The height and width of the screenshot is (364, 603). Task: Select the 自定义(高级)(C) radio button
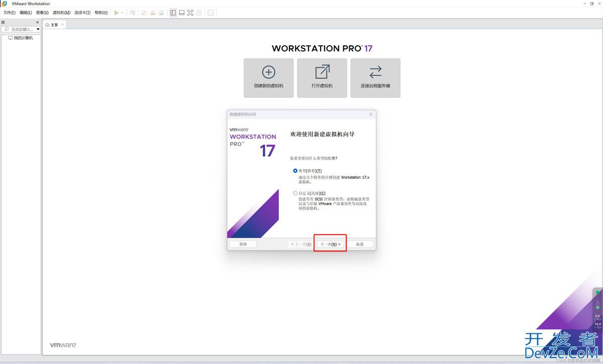point(295,193)
